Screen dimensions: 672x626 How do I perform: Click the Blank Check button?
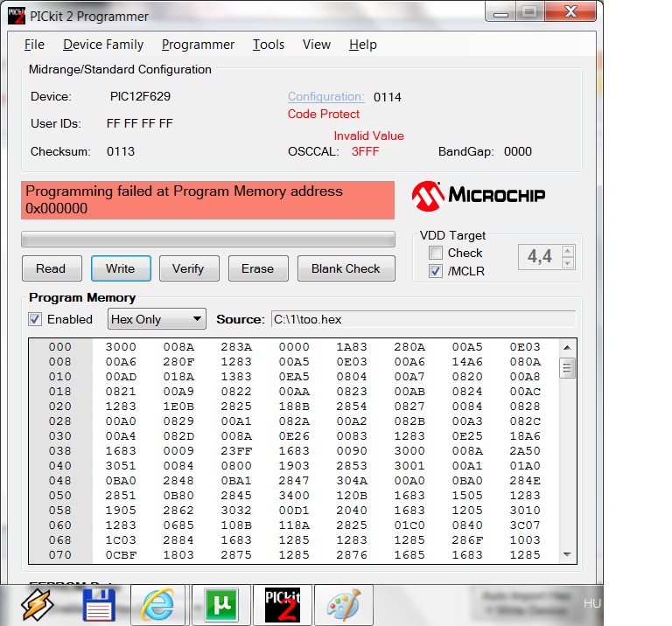click(346, 268)
